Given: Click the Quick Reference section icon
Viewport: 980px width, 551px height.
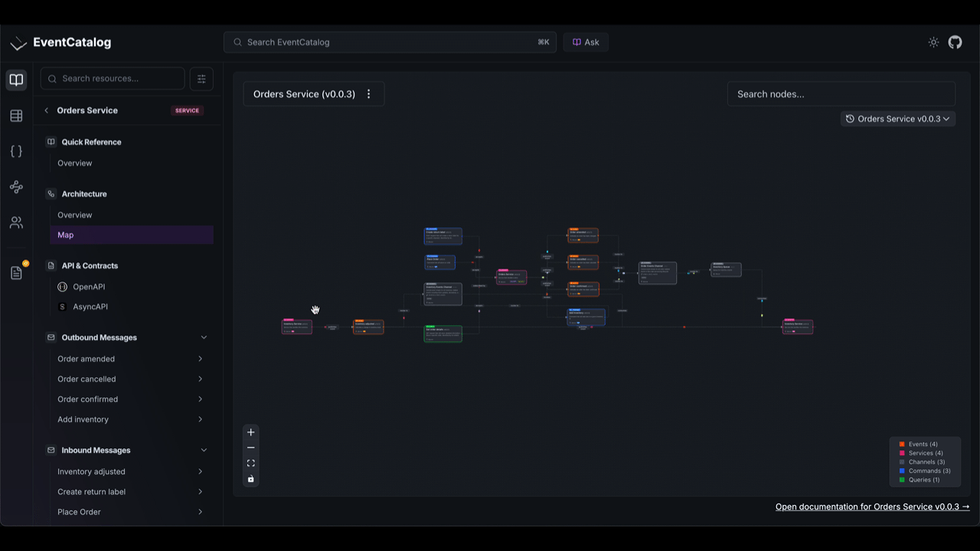Looking at the screenshot, I should (51, 142).
